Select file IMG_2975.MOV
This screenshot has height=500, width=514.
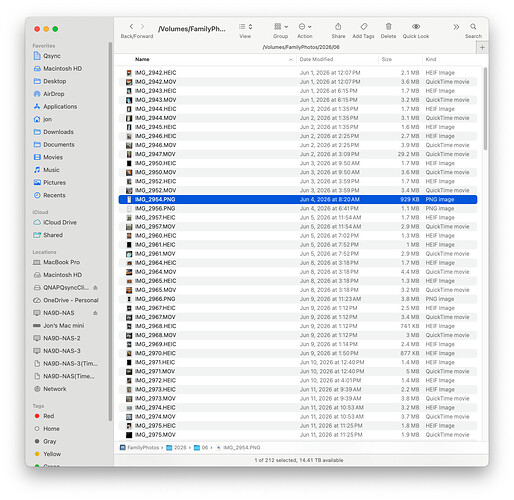(298, 435)
